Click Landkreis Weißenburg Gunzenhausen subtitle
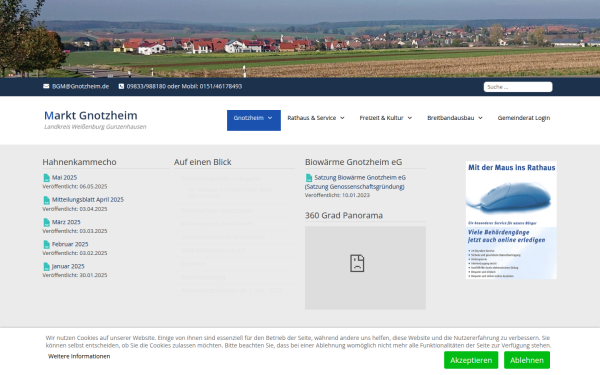The width and height of the screenshot is (600, 375). click(95, 127)
